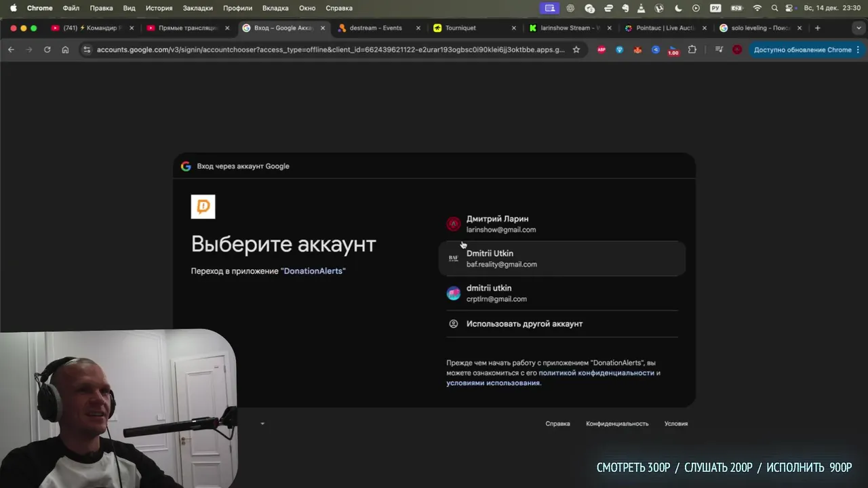868x488 pixels.
Task: Open the Apple menu
Action: 13,8
